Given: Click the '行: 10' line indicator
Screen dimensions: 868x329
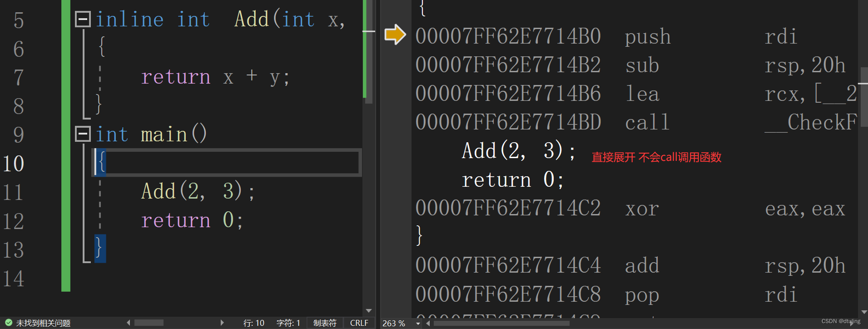Looking at the screenshot, I should (x=254, y=323).
